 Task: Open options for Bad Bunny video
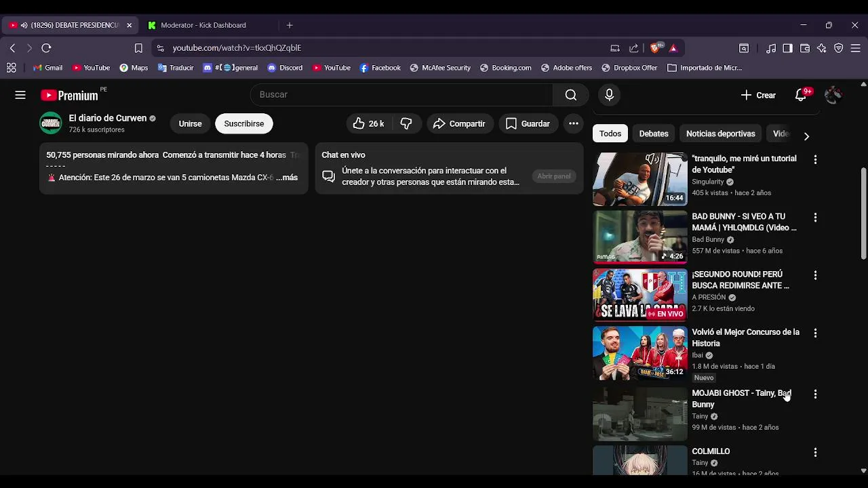[x=815, y=218]
